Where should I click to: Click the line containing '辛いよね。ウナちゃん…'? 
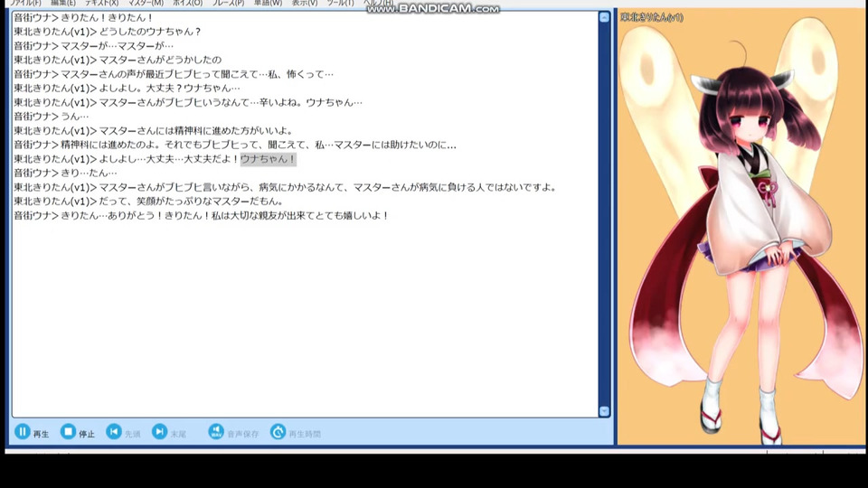tap(188, 102)
